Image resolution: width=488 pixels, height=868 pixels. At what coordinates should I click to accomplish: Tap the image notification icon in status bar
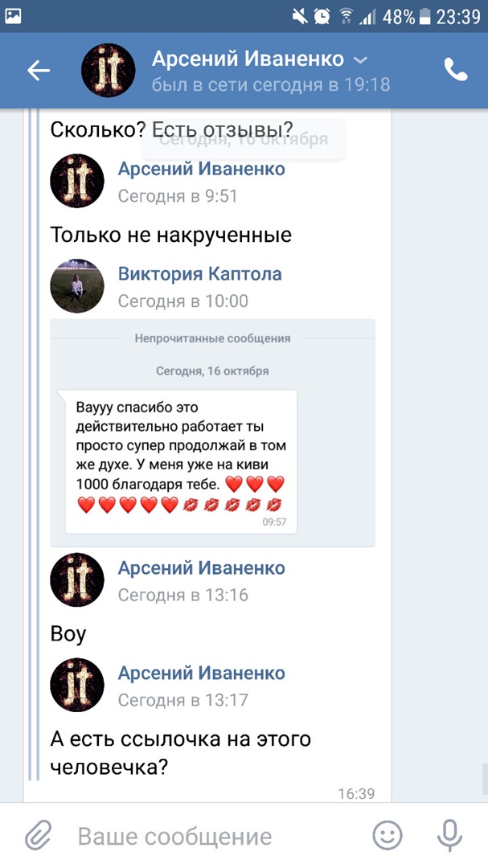tap(13, 15)
